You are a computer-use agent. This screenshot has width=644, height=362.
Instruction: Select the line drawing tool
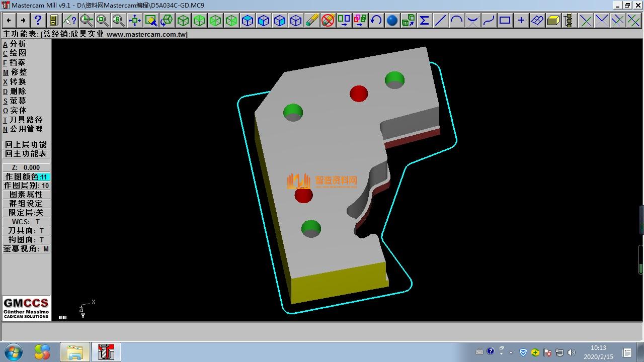(x=440, y=21)
